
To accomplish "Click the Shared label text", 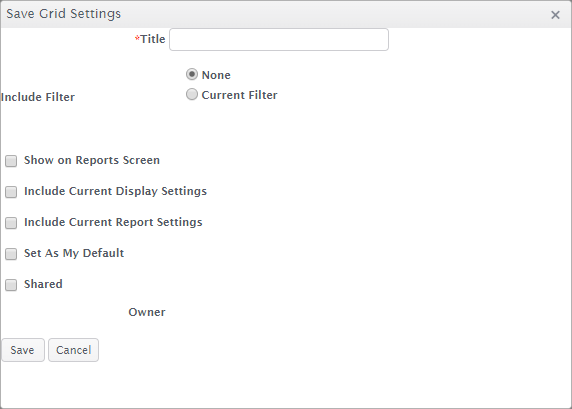I will tap(43, 284).
